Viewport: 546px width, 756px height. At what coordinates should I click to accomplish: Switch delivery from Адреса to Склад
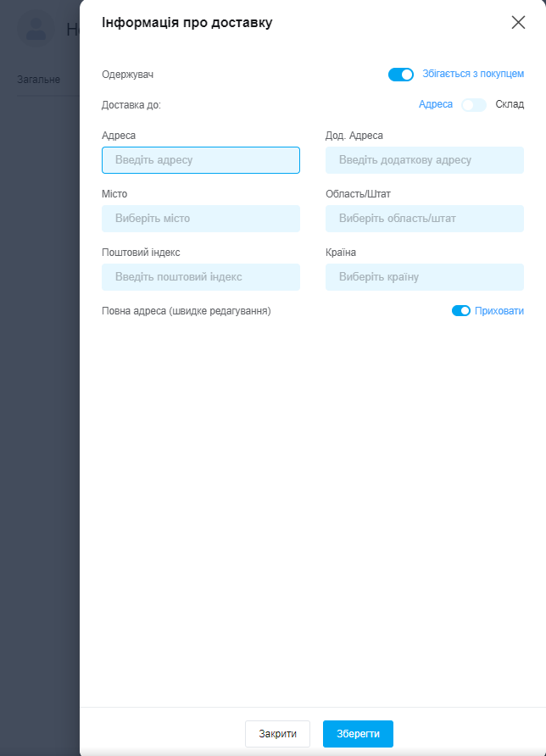pyautogui.click(x=474, y=104)
